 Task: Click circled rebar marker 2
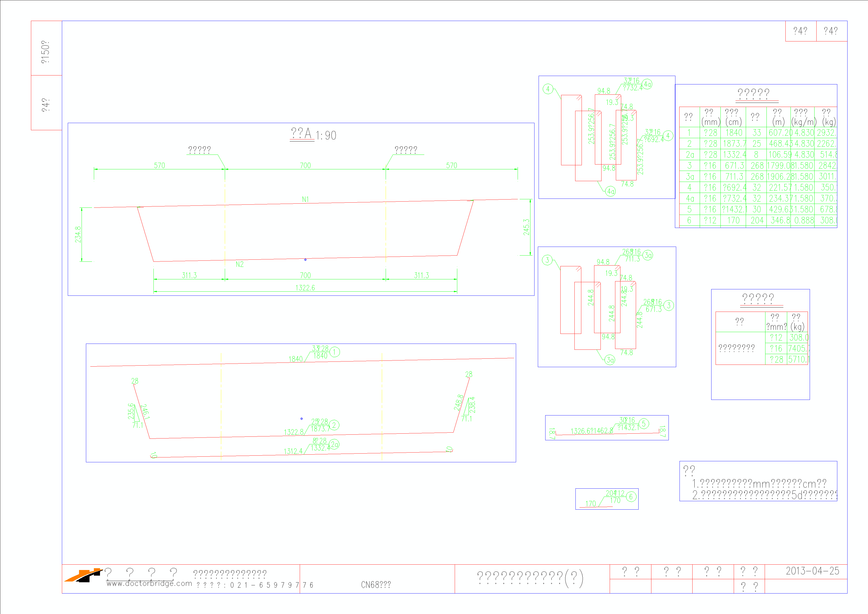tap(334, 425)
